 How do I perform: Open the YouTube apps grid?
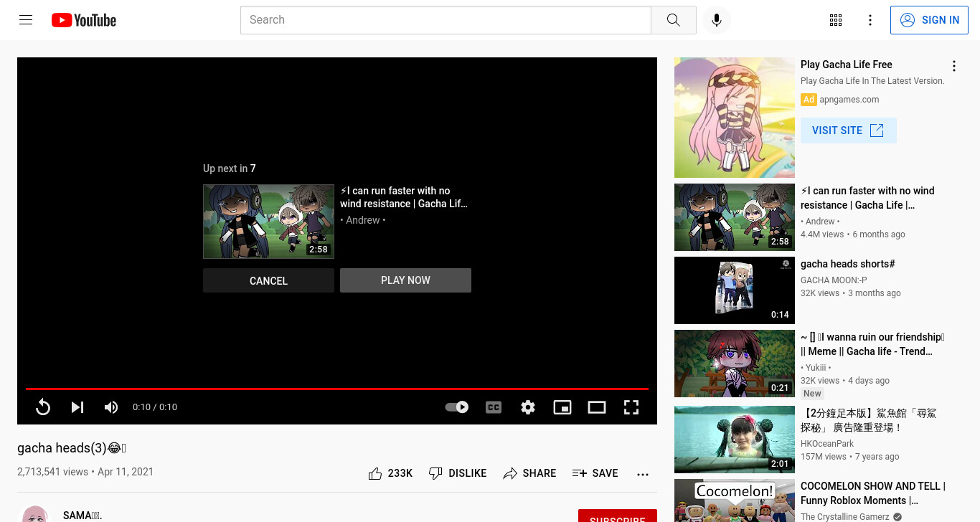click(x=836, y=20)
